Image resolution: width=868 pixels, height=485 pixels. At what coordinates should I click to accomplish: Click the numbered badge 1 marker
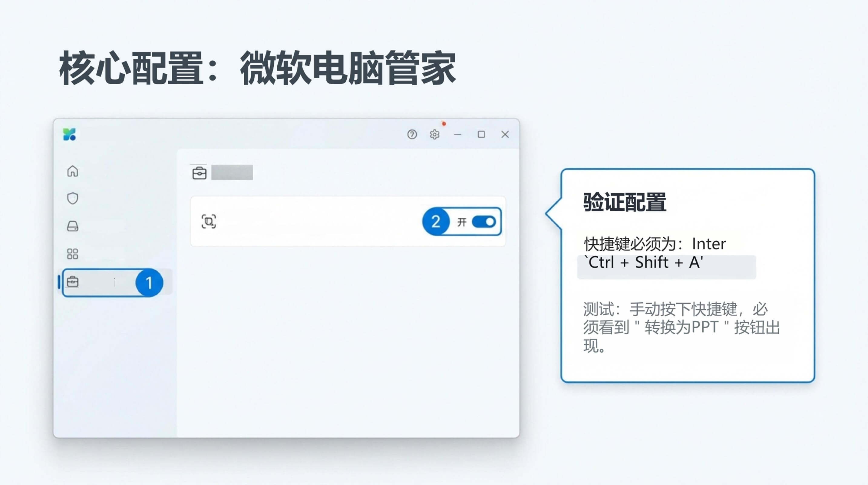(x=149, y=283)
